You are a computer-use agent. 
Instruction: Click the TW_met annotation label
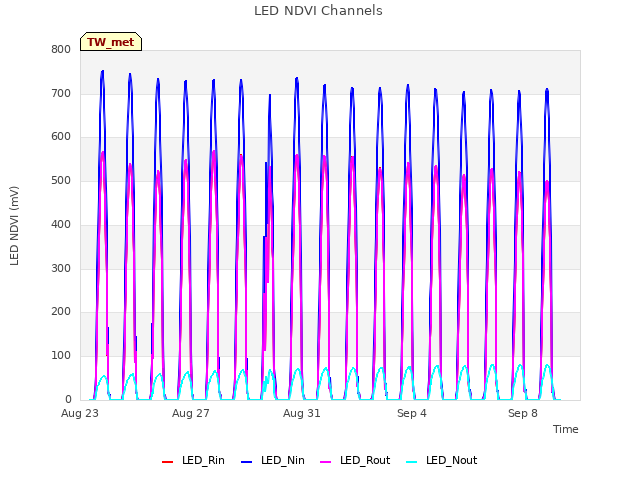111,42
